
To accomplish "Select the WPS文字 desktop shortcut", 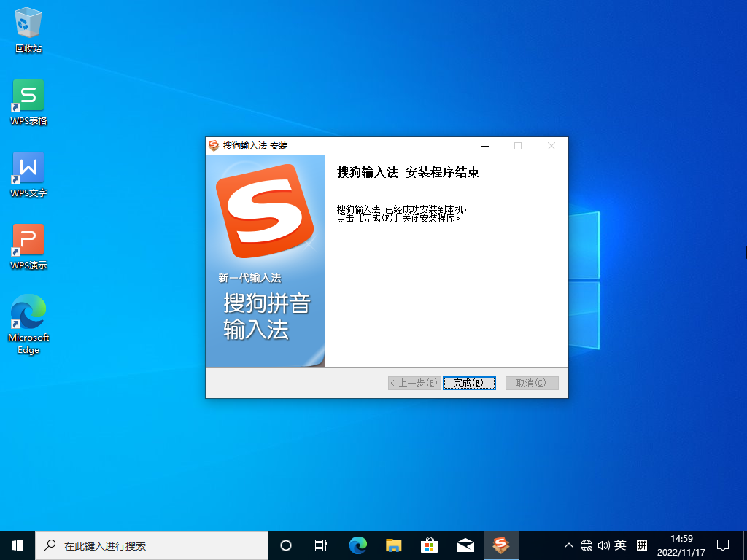I will click(28, 175).
